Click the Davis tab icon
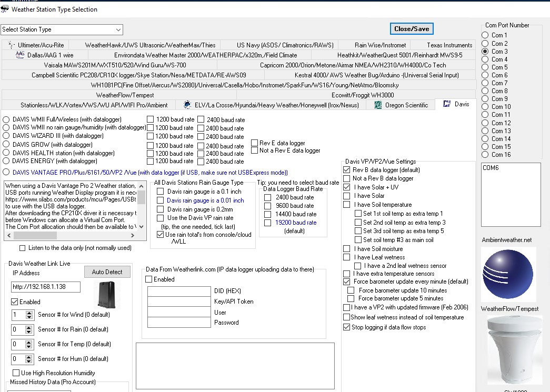Image resolution: width=550 pixels, height=392 pixels. point(446,104)
